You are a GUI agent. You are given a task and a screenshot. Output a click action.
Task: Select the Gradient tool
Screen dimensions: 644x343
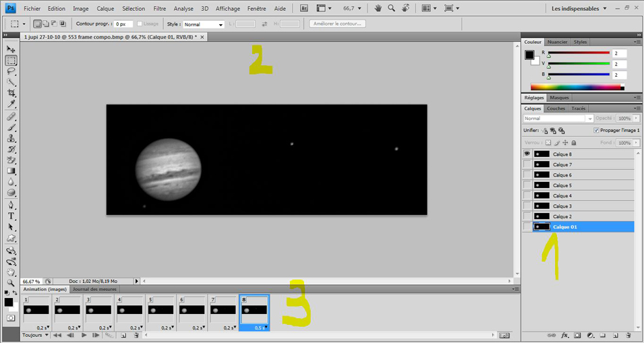point(11,171)
